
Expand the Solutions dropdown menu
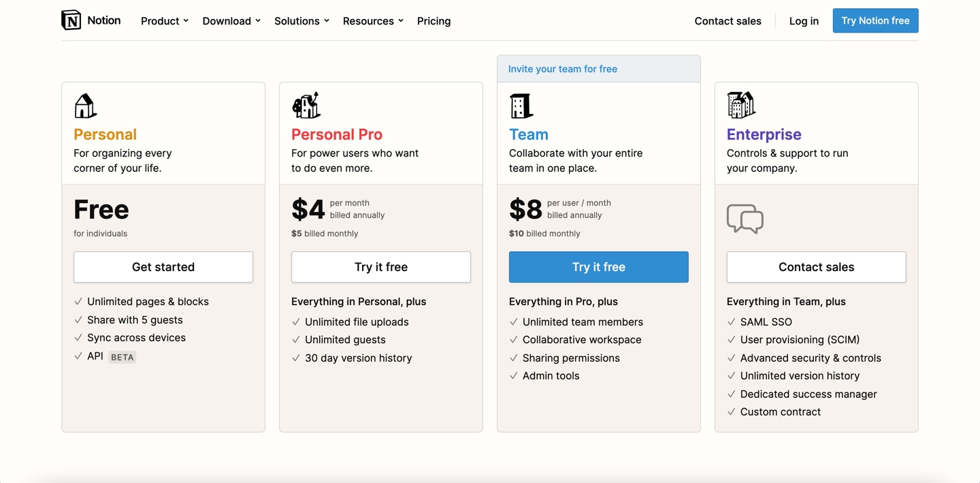tap(301, 21)
